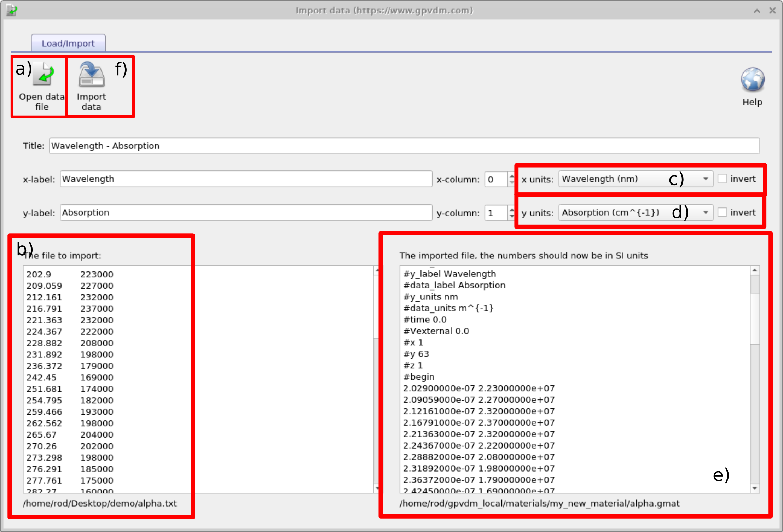This screenshot has height=532, width=783.
Task: Click the scroll-up arrow of the file-to-import panel
Action: (376, 270)
